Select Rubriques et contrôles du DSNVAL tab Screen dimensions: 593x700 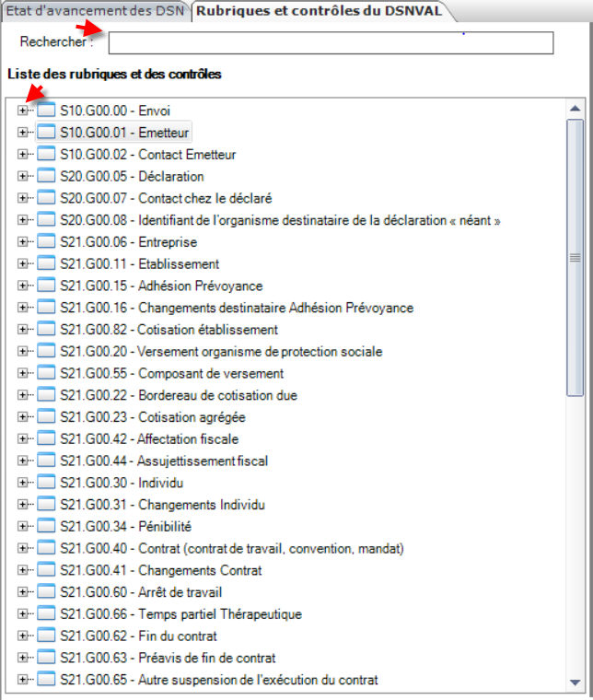pyautogui.click(x=319, y=11)
